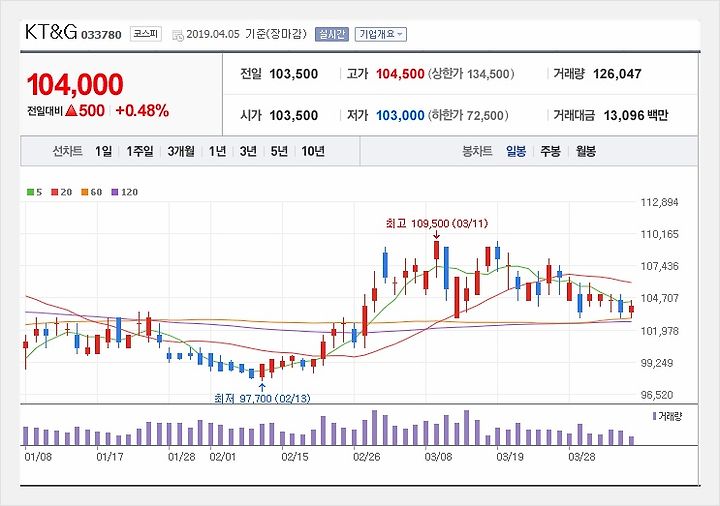Click the 하한가 72,500 text
This screenshot has width=720, height=506.
468,115
